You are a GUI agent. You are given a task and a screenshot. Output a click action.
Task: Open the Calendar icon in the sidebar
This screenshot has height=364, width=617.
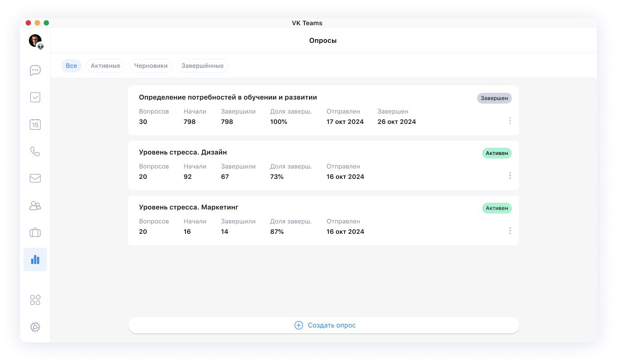coord(35,124)
